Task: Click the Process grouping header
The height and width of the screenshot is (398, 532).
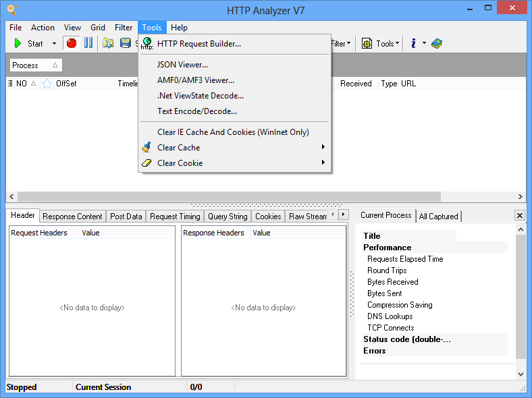Action: [x=36, y=65]
